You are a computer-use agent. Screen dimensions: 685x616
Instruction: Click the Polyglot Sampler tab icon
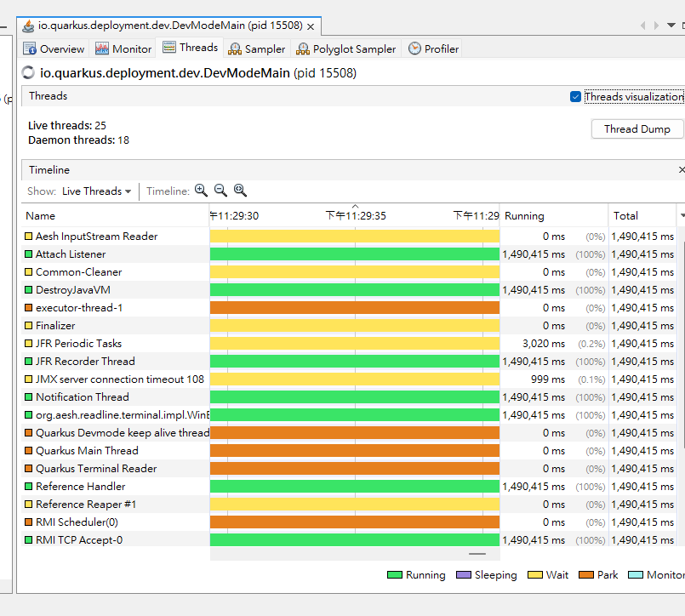pos(303,48)
